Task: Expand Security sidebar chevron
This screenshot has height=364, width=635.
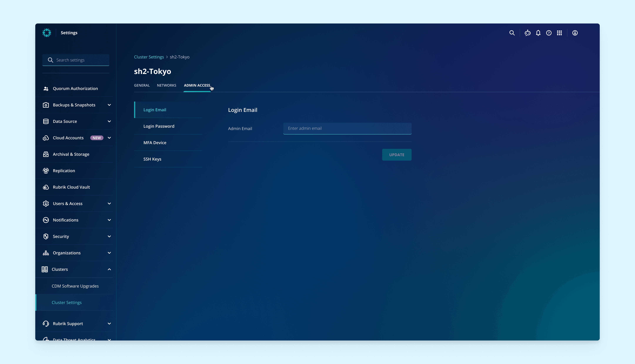Action: (x=109, y=236)
